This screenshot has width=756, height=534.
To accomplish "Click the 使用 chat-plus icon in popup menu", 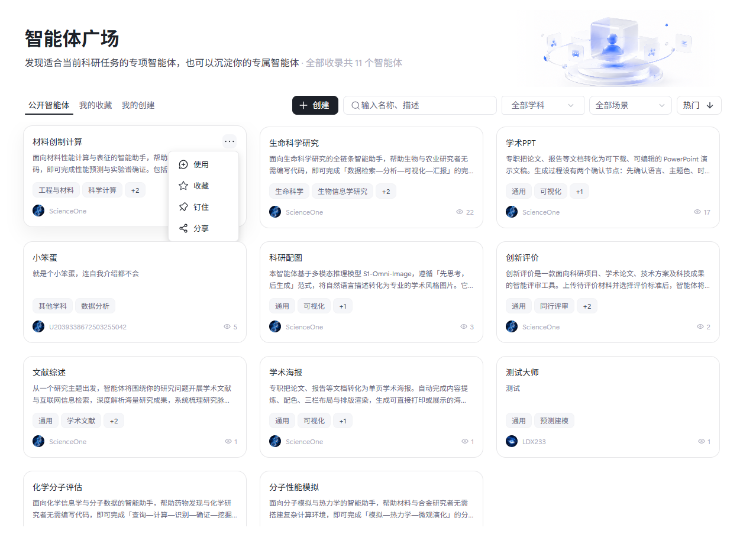I will 183,164.
